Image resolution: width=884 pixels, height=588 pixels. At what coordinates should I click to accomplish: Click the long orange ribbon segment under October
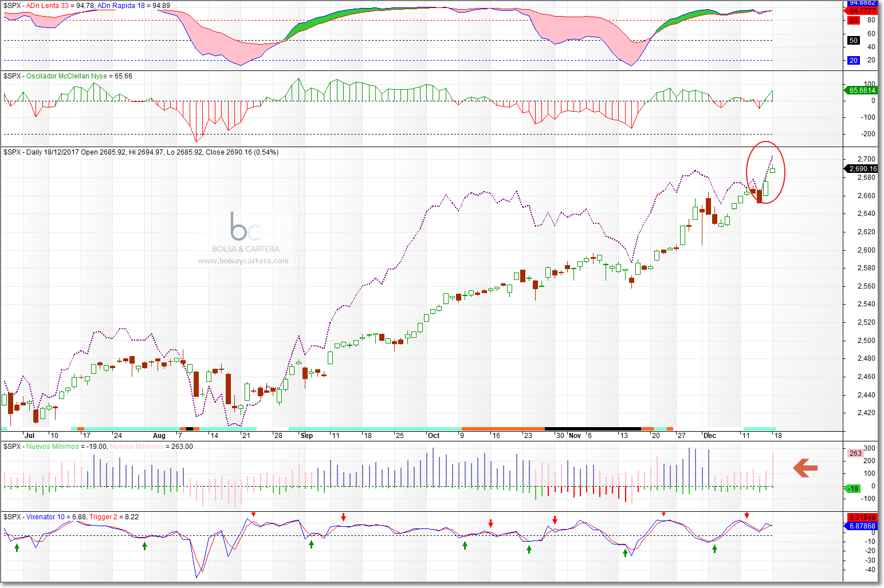click(503, 429)
